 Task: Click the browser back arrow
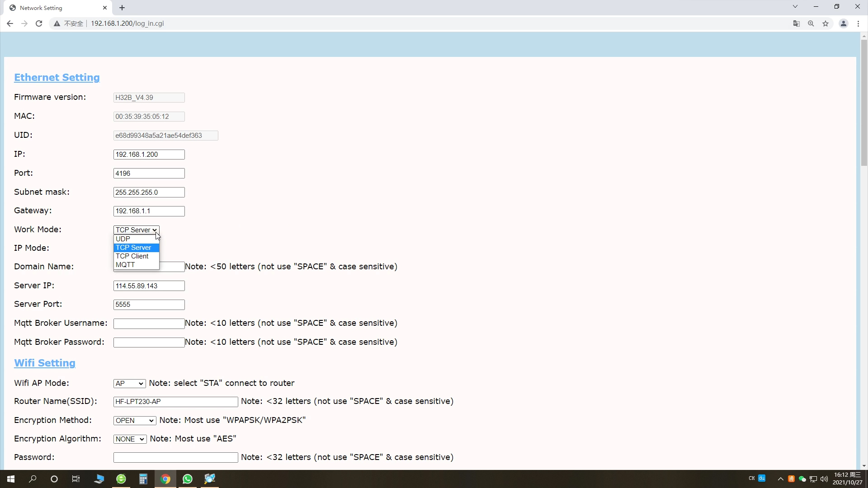coord(10,23)
